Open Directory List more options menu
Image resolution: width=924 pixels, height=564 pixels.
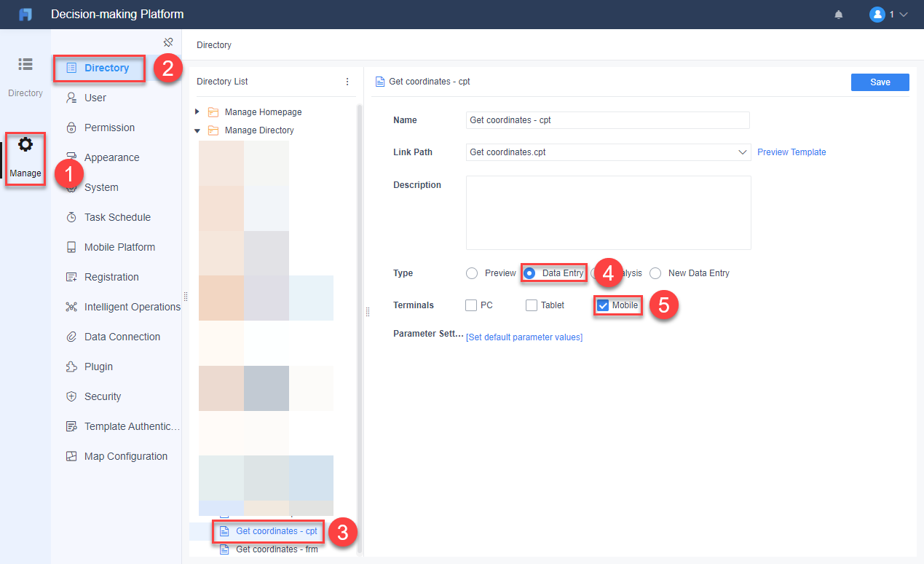347,82
